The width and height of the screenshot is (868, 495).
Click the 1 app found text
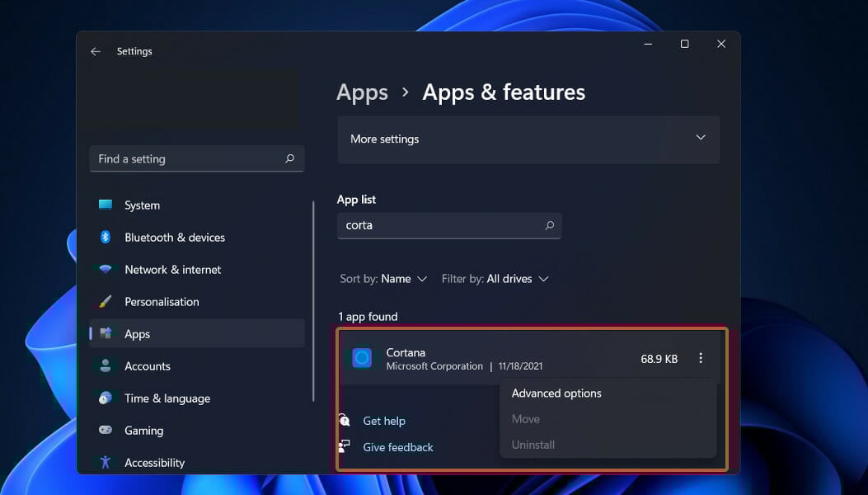pos(368,317)
